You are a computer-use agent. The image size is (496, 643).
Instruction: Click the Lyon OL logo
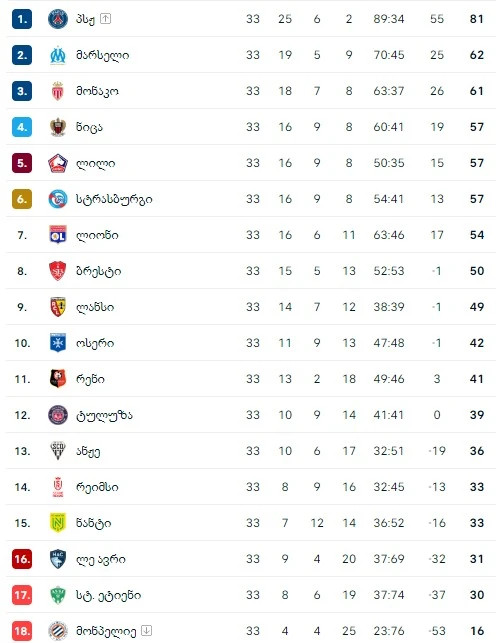click(x=58, y=235)
